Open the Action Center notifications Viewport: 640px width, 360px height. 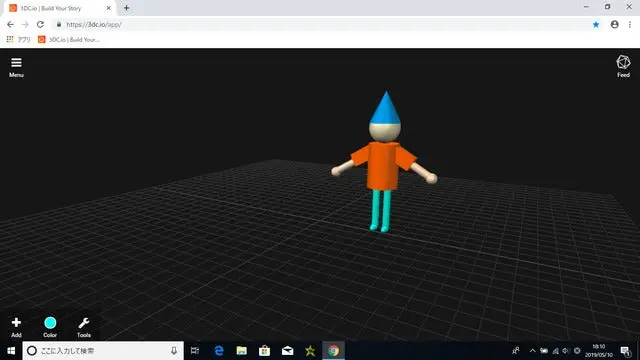(x=625, y=351)
